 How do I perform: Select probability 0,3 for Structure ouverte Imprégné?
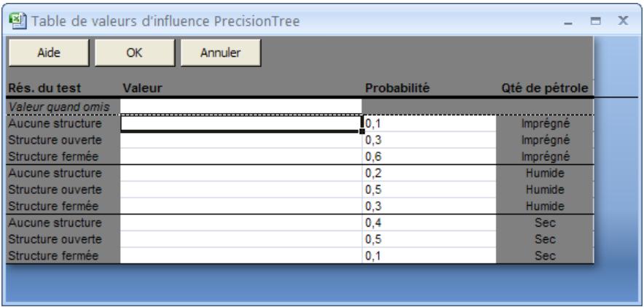(x=430, y=140)
